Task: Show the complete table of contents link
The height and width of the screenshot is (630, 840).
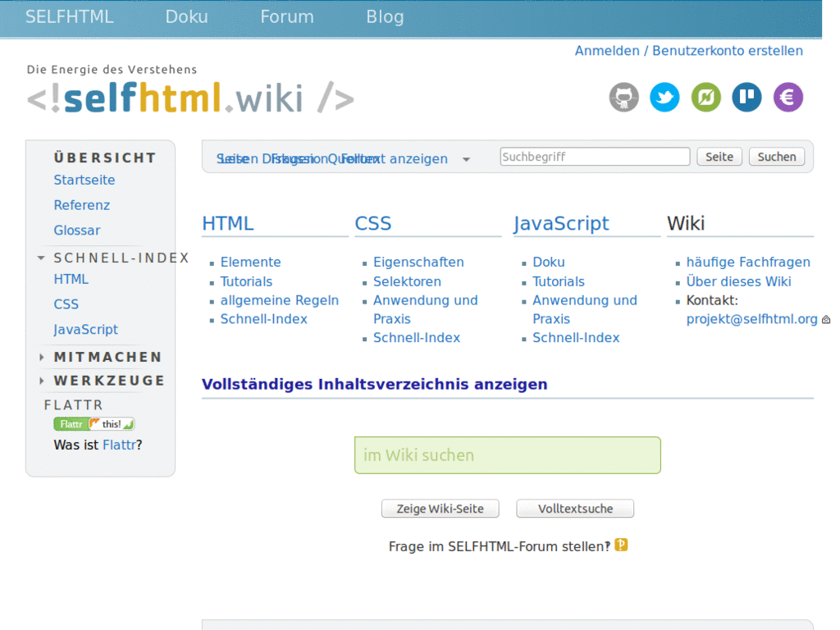Action: (375, 384)
